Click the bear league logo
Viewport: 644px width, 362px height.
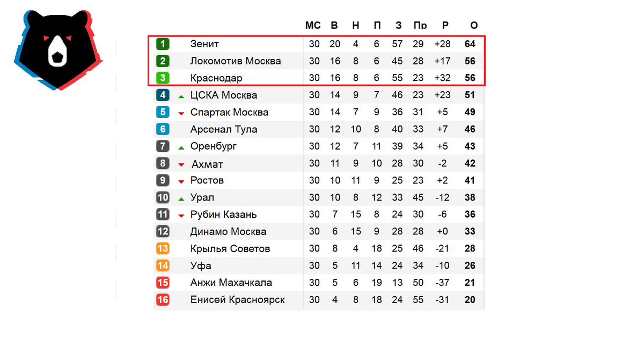pos(58,49)
